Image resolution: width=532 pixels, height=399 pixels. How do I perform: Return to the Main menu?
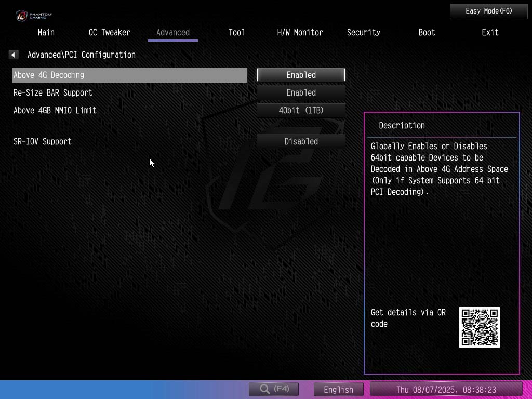(x=46, y=32)
